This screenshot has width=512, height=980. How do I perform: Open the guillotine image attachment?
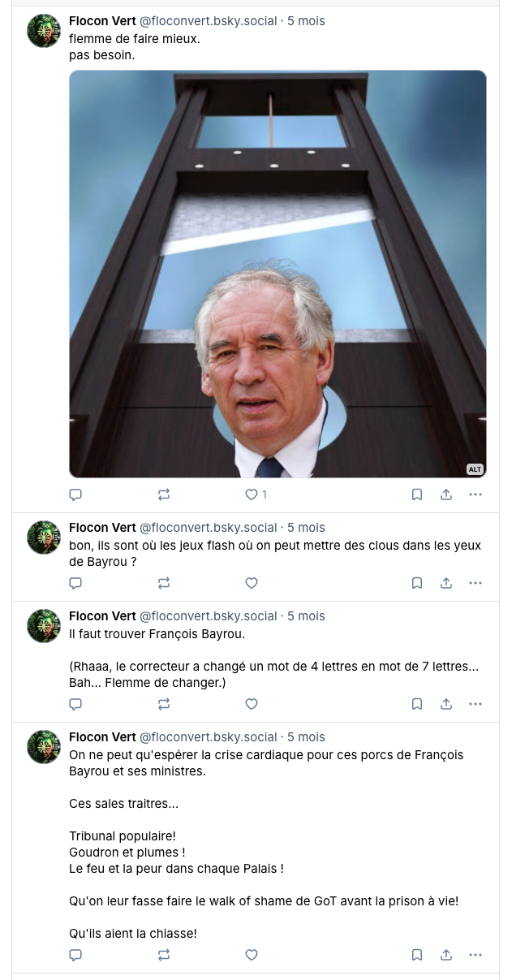point(278,274)
